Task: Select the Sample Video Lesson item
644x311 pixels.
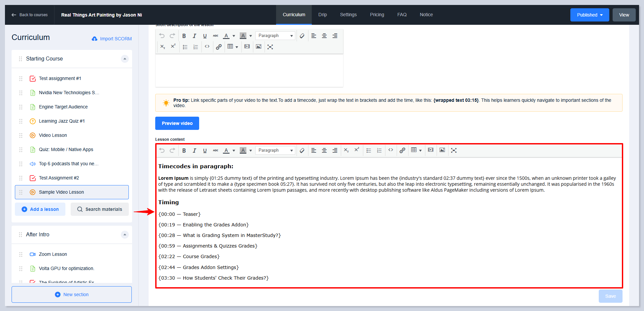Action: [x=72, y=192]
